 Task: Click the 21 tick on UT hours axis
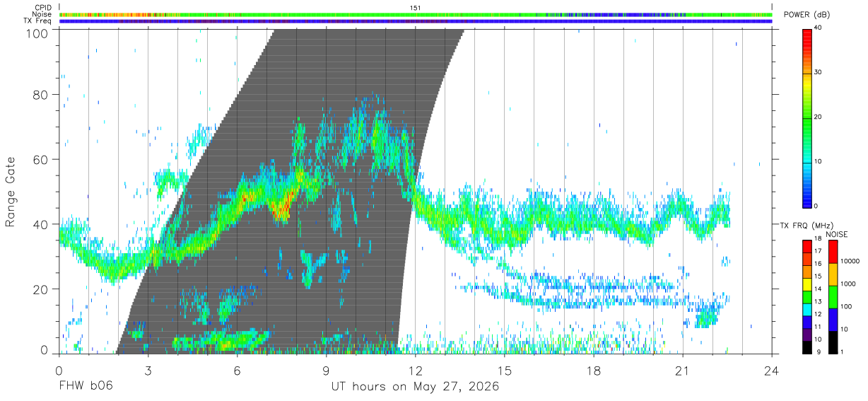coord(683,370)
